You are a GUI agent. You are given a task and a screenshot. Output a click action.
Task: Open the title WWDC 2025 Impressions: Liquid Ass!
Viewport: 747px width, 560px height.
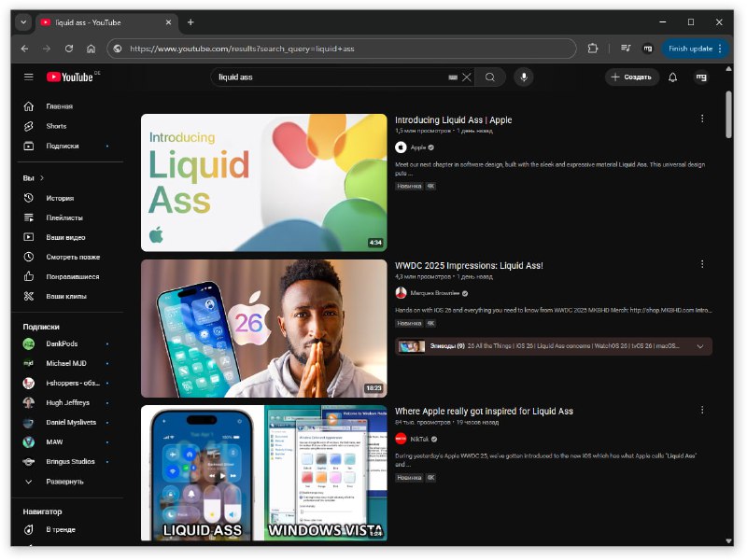pos(469,266)
